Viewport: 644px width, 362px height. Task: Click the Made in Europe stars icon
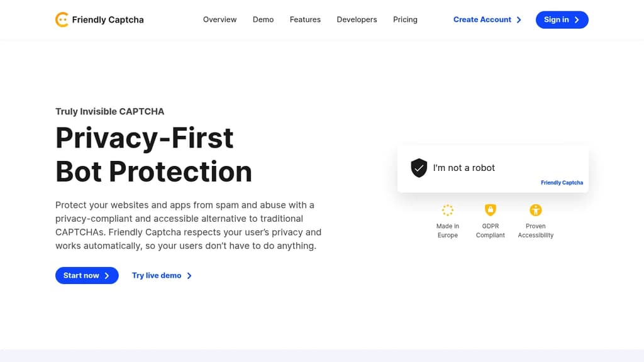pos(448,210)
